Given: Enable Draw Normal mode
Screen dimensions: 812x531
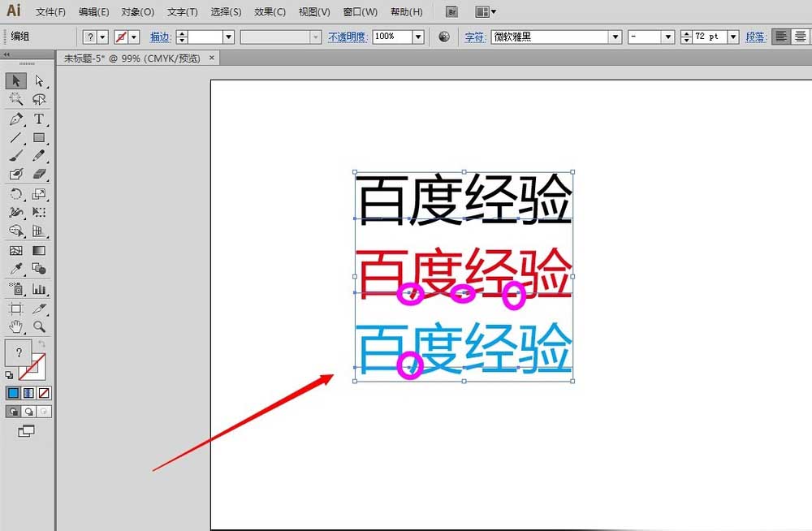Looking at the screenshot, I should [x=14, y=412].
